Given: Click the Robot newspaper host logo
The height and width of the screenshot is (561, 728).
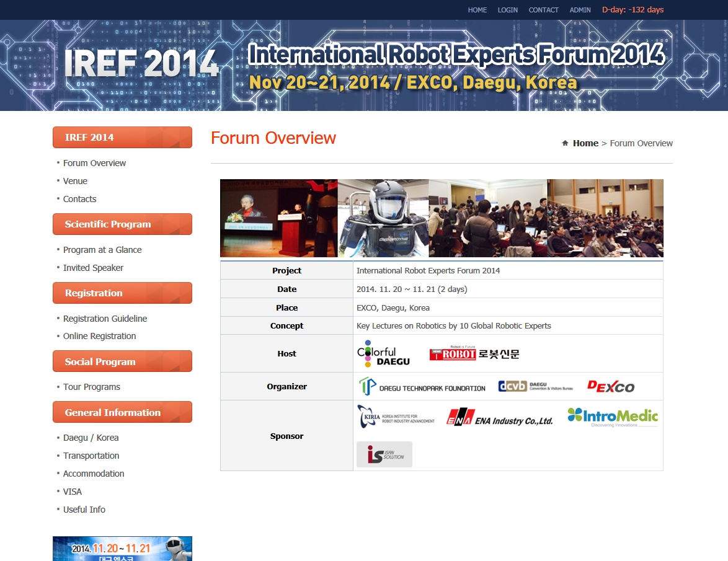Looking at the screenshot, I should 474,353.
